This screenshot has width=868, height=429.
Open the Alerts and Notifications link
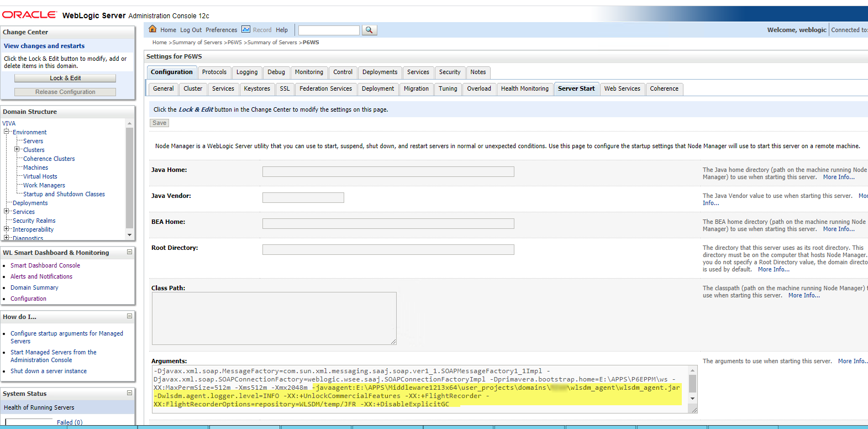[41, 276]
